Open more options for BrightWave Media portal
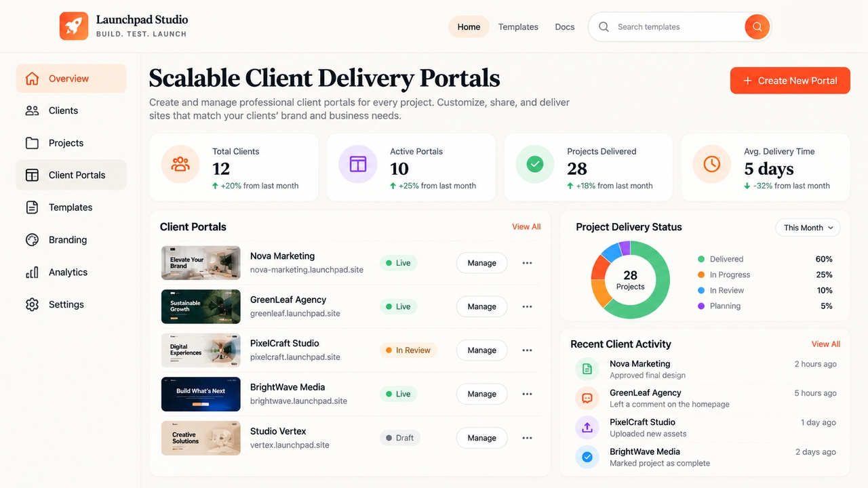 (x=527, y=394)
